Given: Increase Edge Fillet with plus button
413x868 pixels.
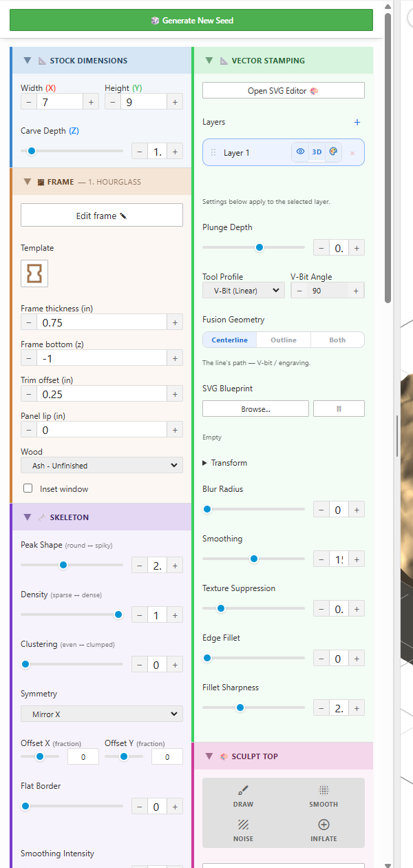Looking at the screenshot, I should click(x=357, y=658).
